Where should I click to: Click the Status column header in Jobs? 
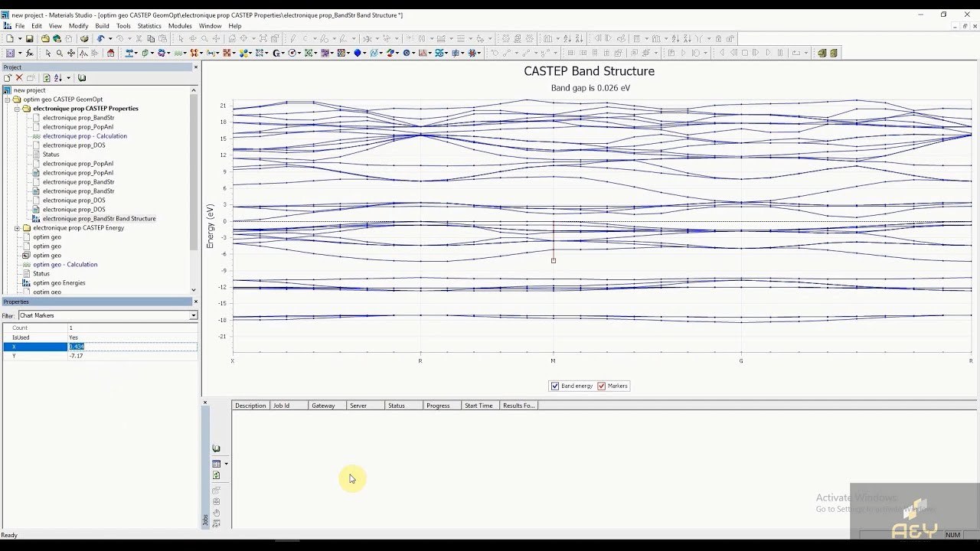pos(403,406)
